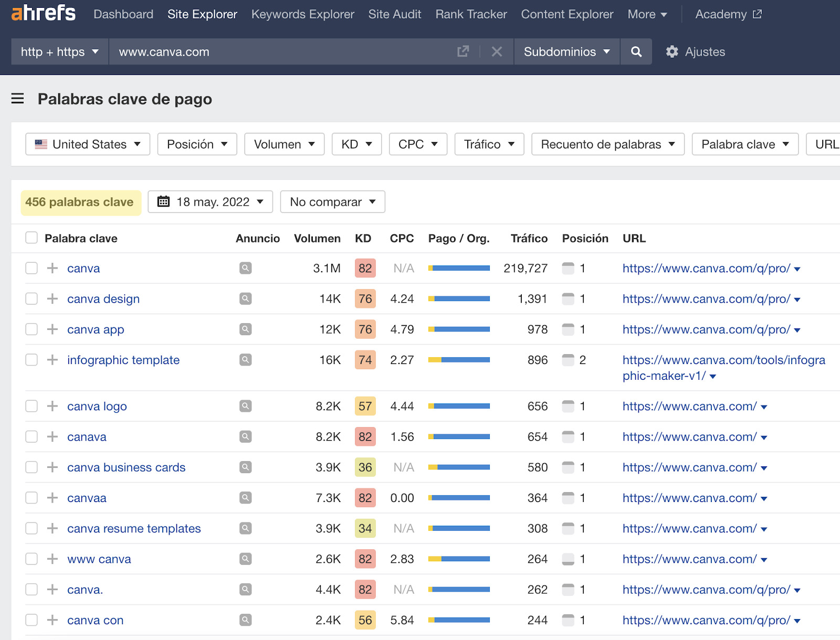Click the red KD 82 badge for canva
This screenshot has height=640, width=840.
click(x=365, y=268)
